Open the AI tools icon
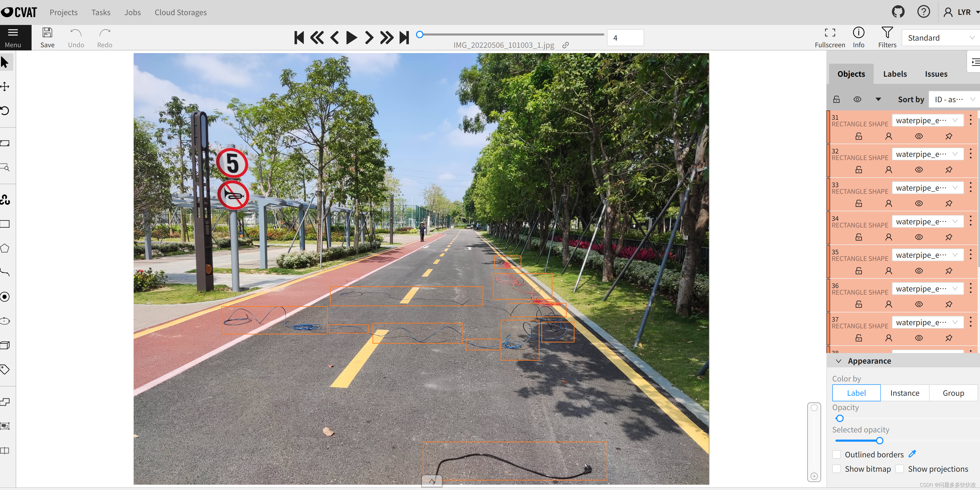 tap(5, 200)
